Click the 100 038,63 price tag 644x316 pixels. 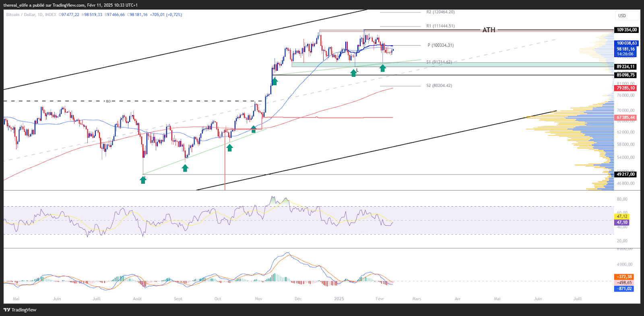(627, 43)
